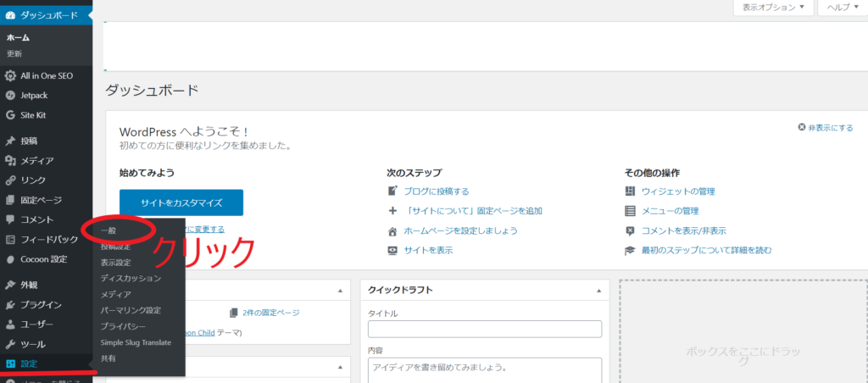Select 表示設定 in the settings submenu
This screenshot has height=383, width=868.
point(115,263)
